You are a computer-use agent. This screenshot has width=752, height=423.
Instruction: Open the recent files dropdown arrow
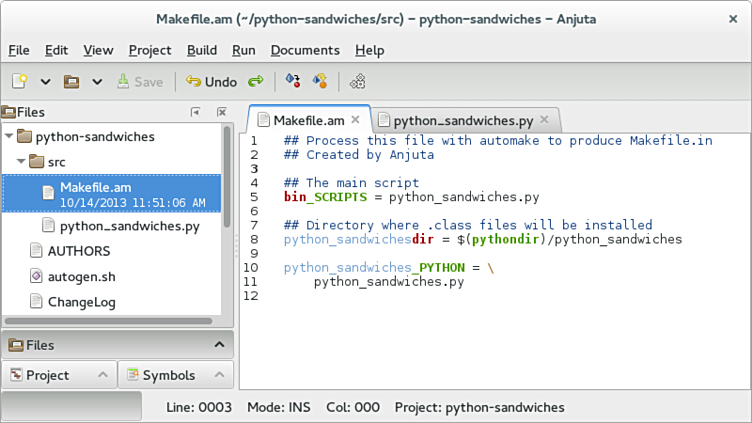pyautogui.click(x=97, y=82)
